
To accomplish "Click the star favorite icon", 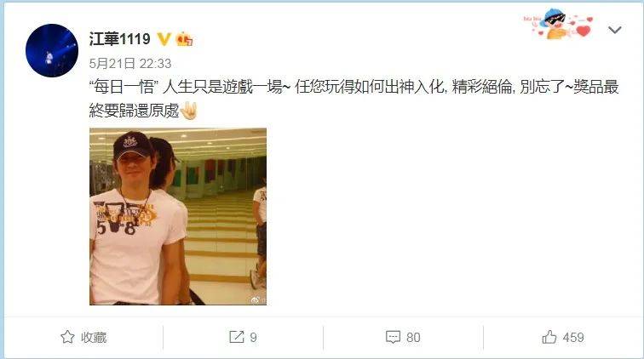I will [x=68, y=337].
